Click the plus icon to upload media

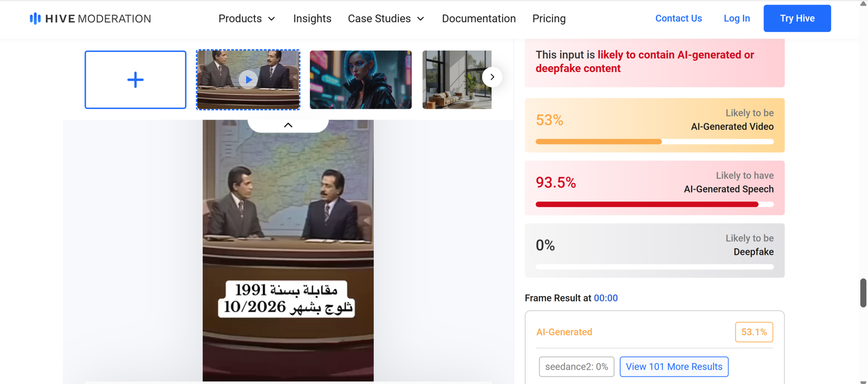click(x=136, y=80)
